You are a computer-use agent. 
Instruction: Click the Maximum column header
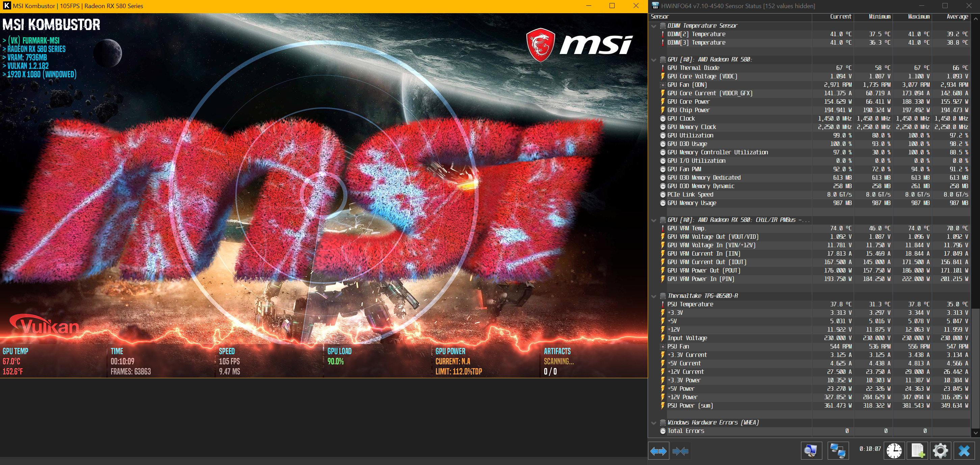(x=918, y=17)
